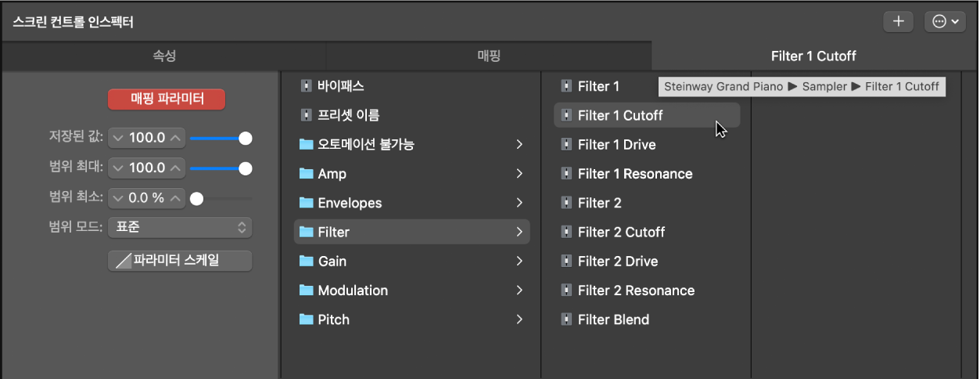Click the Filter Blend parameter icon
Image resolution: width=980 pixels, height=379 pixels.
point(565,319)
